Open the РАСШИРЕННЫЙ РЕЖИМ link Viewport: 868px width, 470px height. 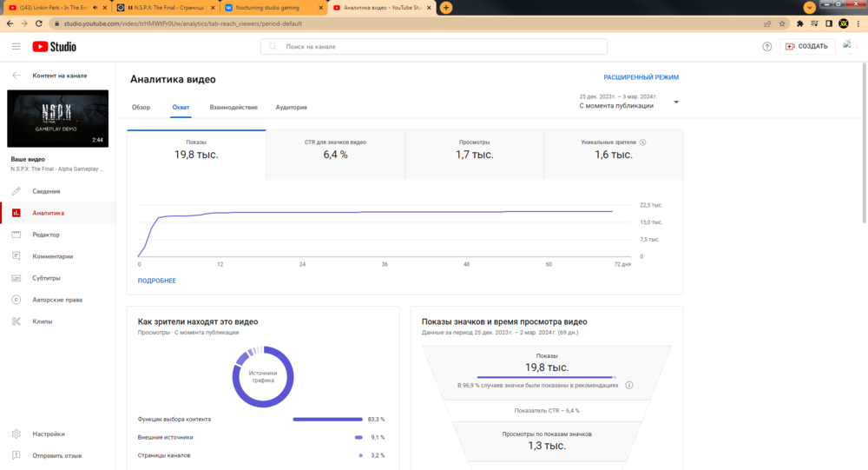(641, 77)
